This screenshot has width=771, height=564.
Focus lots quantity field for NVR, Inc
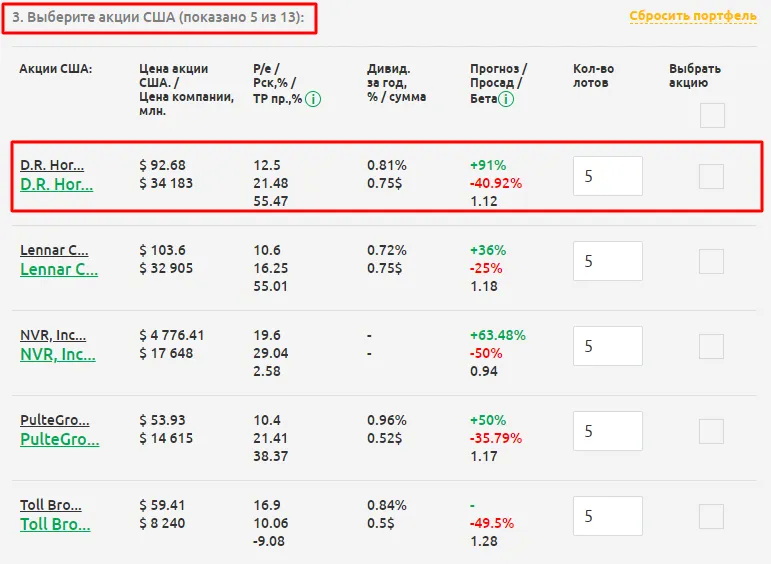[x=608, y=346]
